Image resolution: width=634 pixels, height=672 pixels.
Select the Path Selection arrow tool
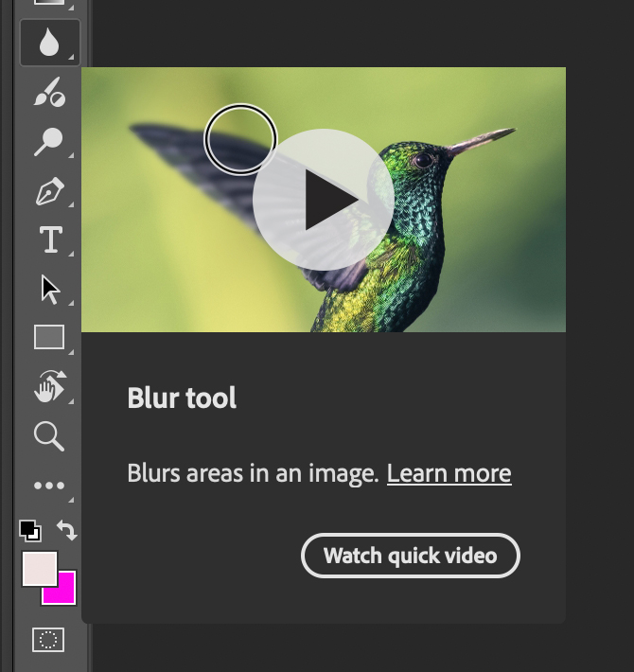coord(50,290)
